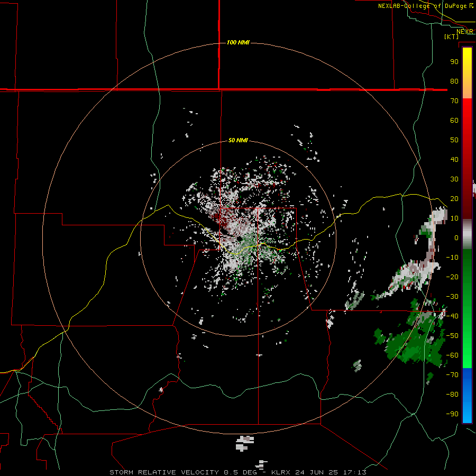Click the -10 value on velocity scale
The height and width of the screenshot is (476, 476).
(452, 258)
